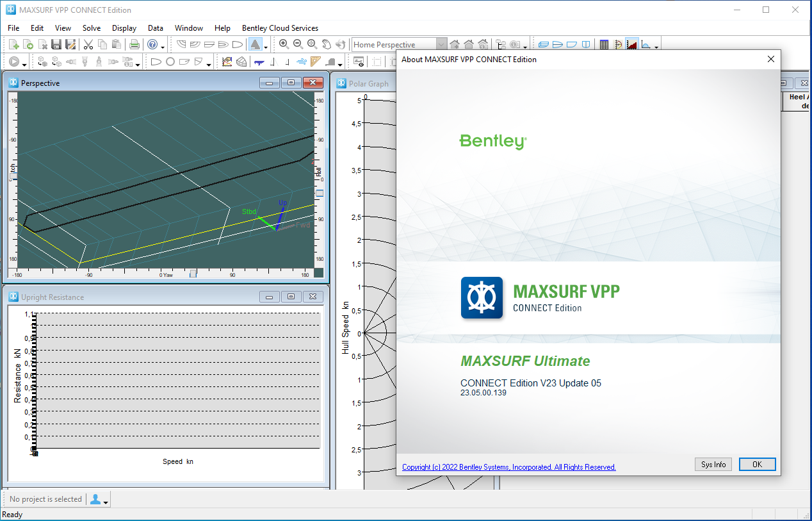Click the Roll slider handle in Perspective window
Screen dimensions: 812x521
tap(320, 193)
